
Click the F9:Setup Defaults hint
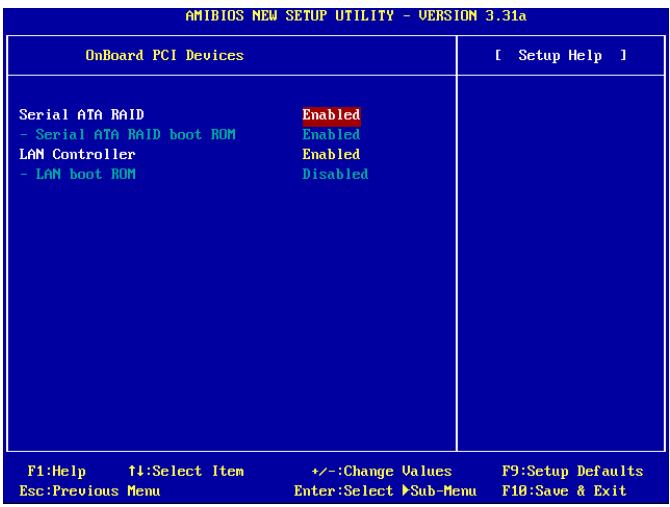pos(573,471)
